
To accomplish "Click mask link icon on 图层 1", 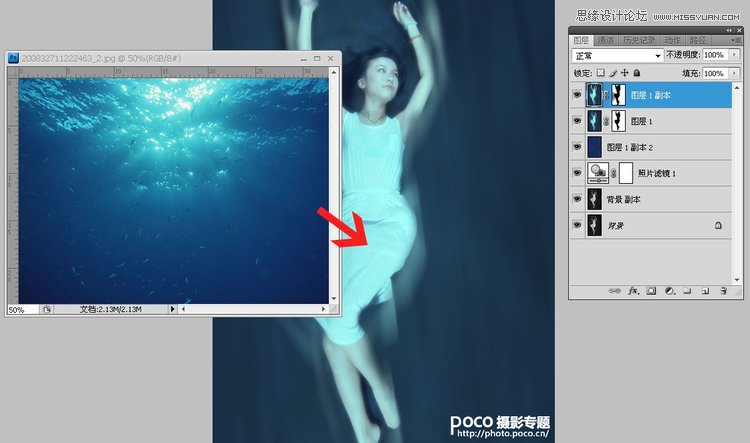I will click(607, 121).
